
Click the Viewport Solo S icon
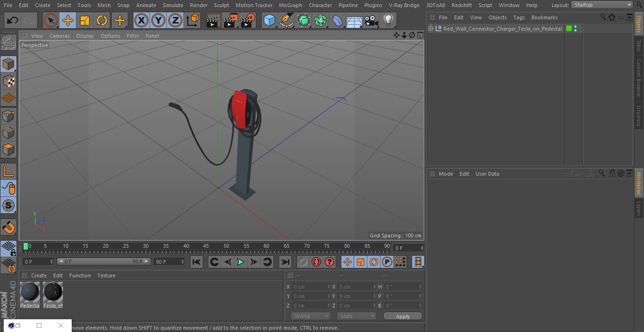[x=8, y=205]
